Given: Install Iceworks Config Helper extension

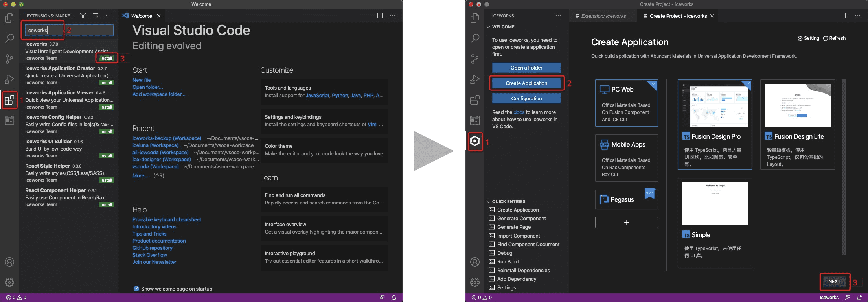Looking at the screenshot, I should [106, 131].
